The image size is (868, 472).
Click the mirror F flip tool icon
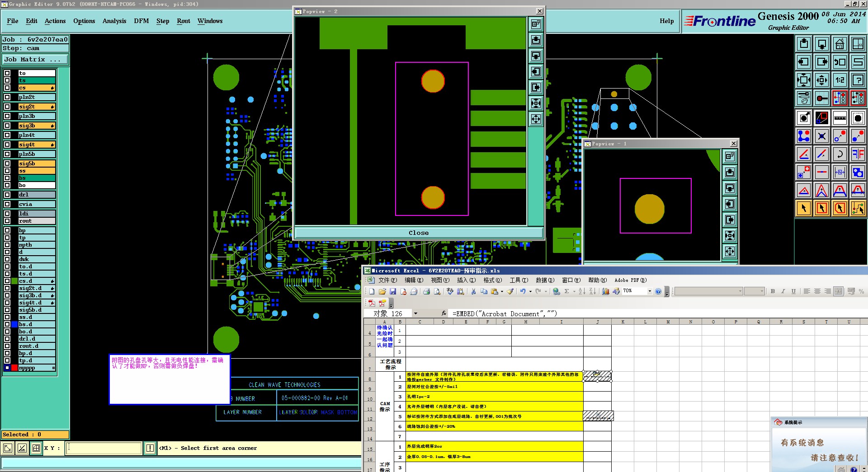point(858,154)
